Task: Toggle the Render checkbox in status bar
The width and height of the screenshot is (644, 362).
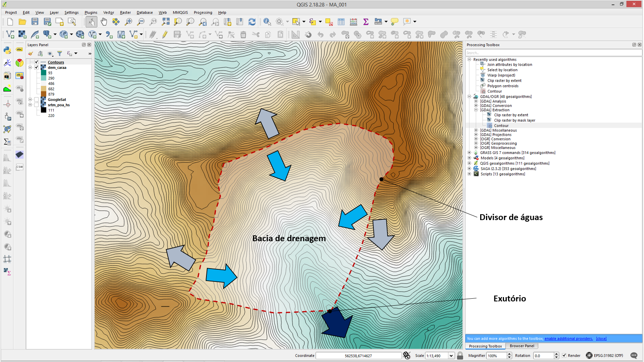Action: pos(564,356)
